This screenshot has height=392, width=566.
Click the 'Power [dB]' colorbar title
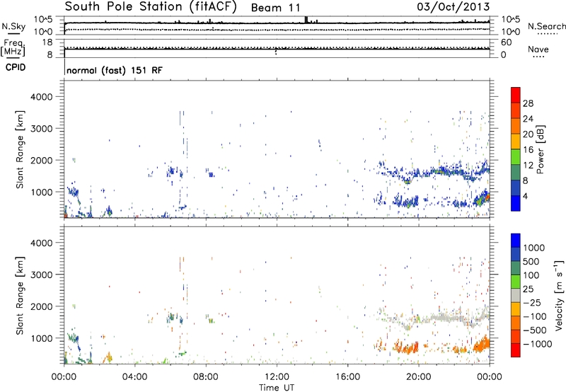click(x=540, y=149)
